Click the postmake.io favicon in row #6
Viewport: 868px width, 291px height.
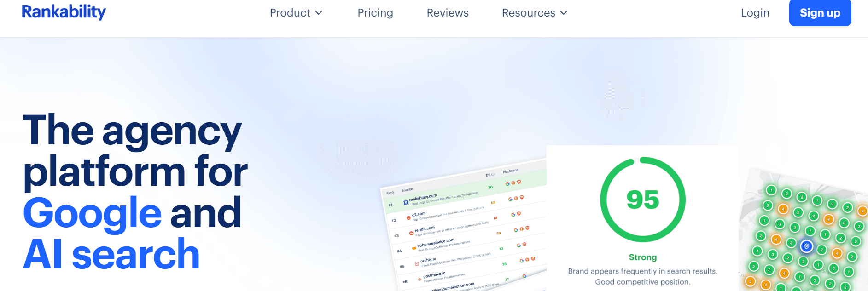(x=419, y=279)
